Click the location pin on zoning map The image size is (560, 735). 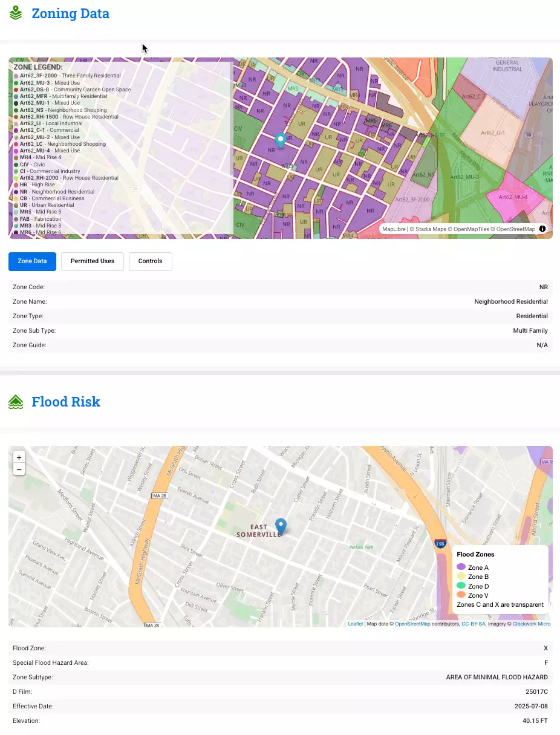pos(280,140)
